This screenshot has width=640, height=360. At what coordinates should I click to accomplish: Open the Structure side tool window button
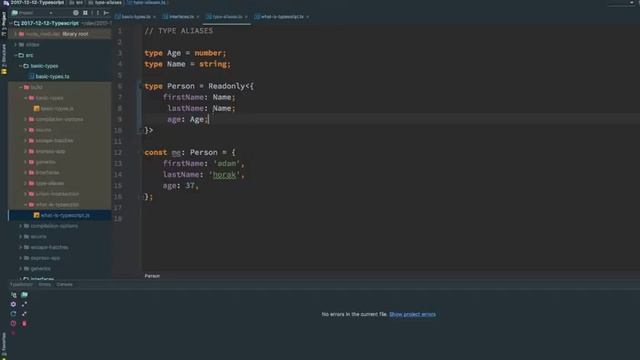[x=4, y=56]
